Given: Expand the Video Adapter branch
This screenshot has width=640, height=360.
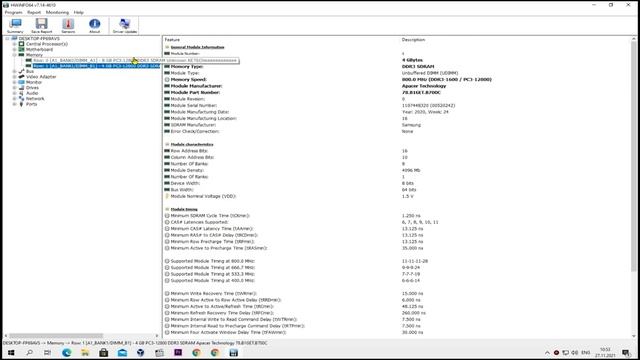Looking at the screenshot, I should 15,77.
